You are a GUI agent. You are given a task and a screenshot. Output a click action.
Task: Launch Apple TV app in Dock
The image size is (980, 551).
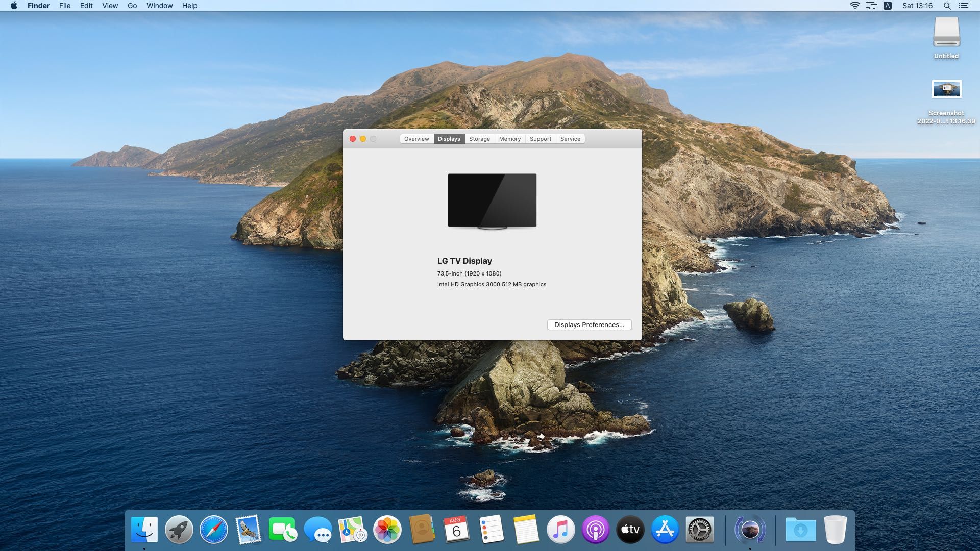(630, 530)
